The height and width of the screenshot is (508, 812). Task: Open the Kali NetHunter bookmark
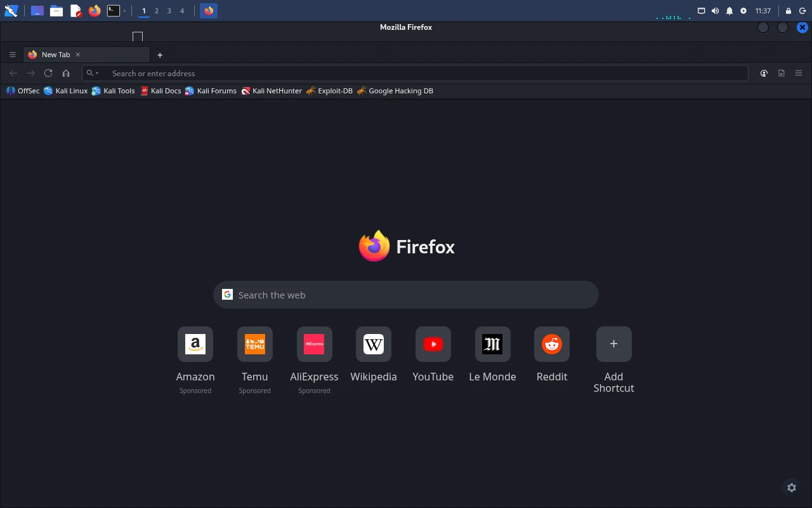point(272,91)
